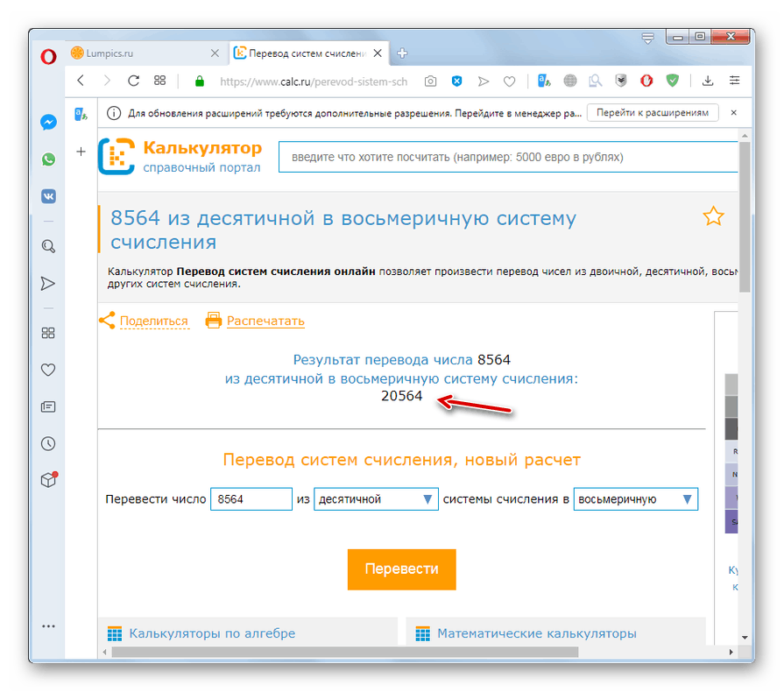Click number field containing 8564
The image size is (784, 692).
click(251, 499)
